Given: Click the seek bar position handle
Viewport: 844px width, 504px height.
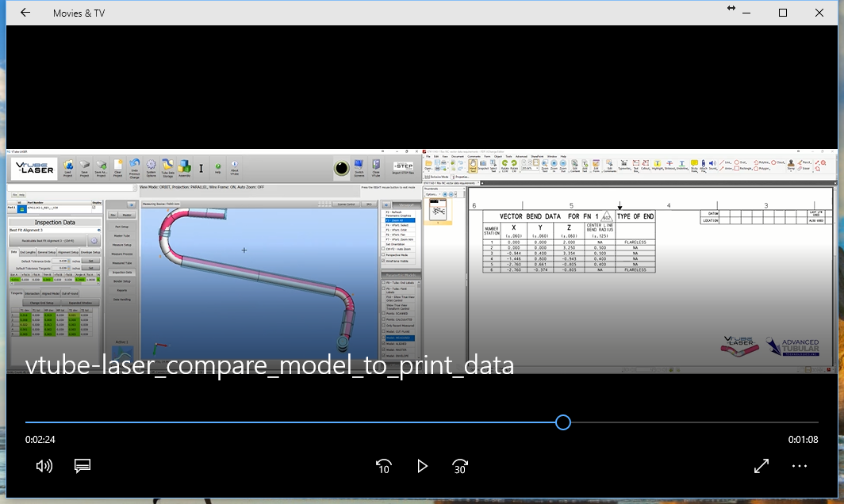Looking at the screenshot, I should pyautogui.click(x=563, y=422).
